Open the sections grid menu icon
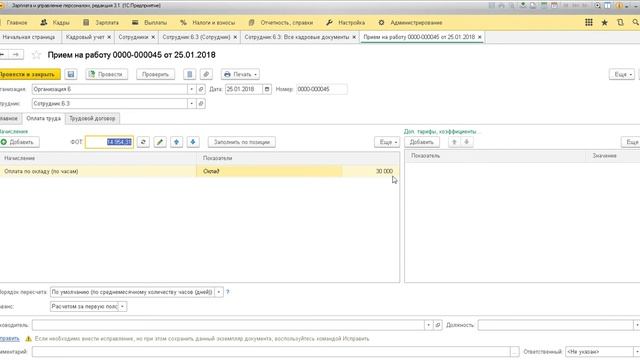The height and width of the screenshot is (360, 640). [x=589, y=22]
